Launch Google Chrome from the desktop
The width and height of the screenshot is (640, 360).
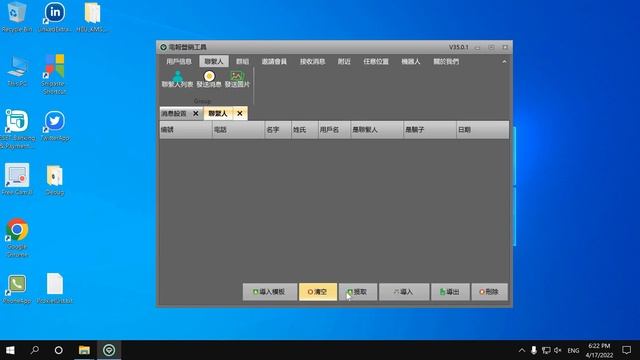click(17, 238)
